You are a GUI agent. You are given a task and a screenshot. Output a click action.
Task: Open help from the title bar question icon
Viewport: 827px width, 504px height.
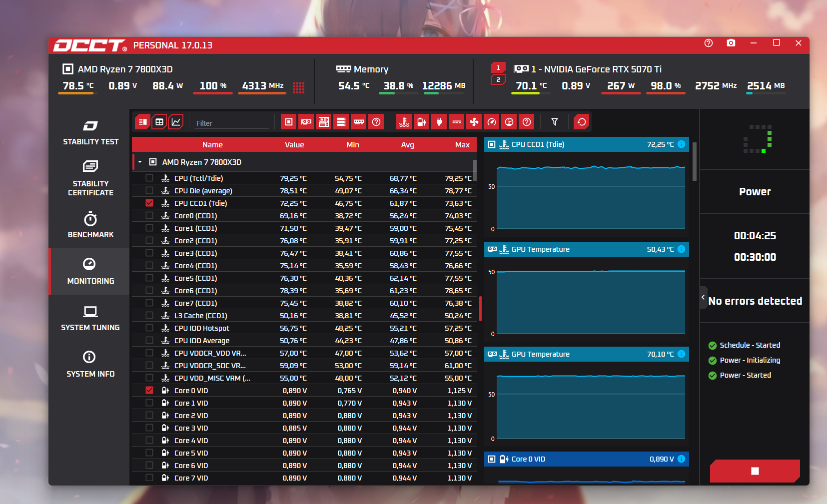click(709, 43)
